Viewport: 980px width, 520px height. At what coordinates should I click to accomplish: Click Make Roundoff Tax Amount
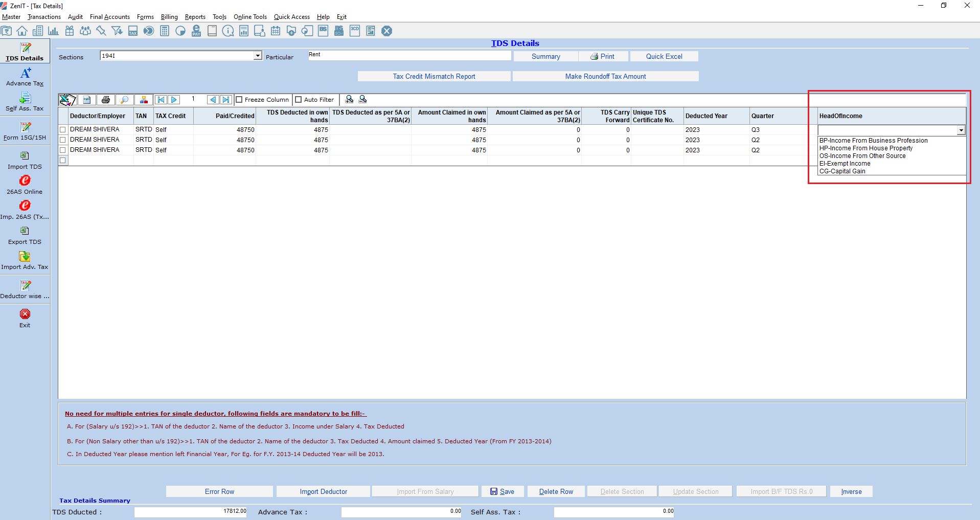605,76
